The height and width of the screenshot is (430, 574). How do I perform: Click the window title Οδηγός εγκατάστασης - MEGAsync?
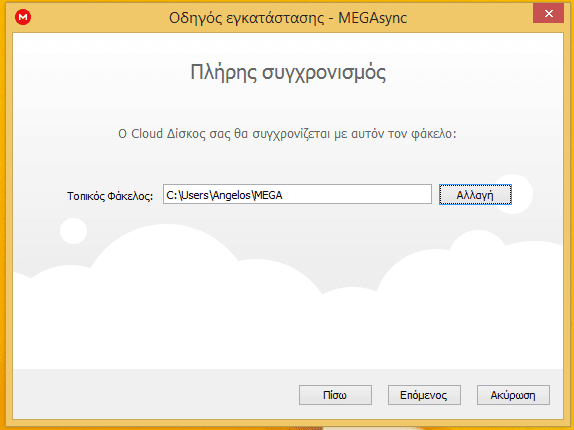288,18
